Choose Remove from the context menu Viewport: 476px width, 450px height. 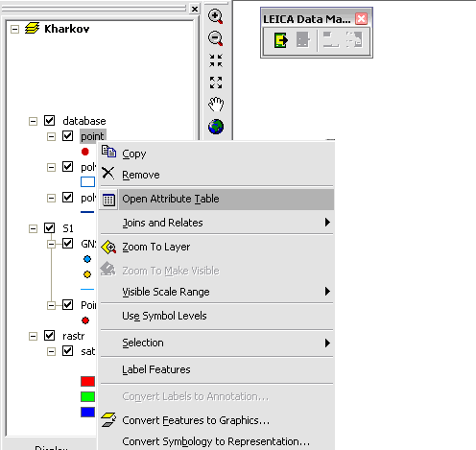(x=217, y=175)
